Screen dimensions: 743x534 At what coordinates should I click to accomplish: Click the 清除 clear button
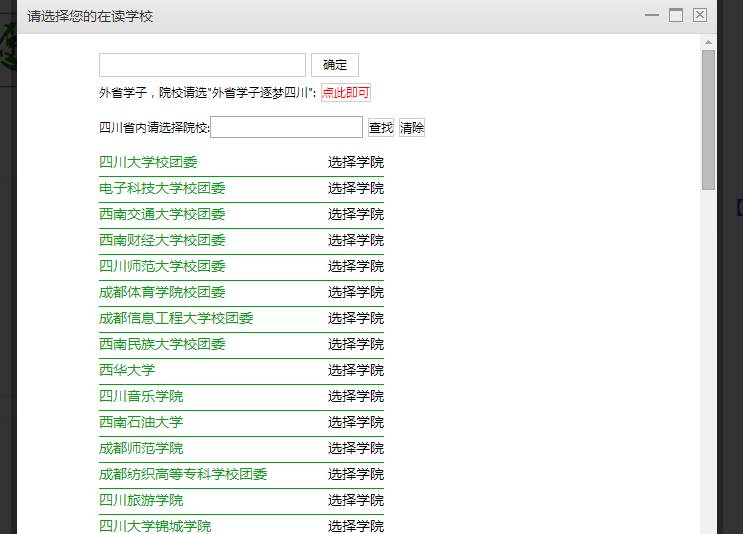click(x=412, y=128)
